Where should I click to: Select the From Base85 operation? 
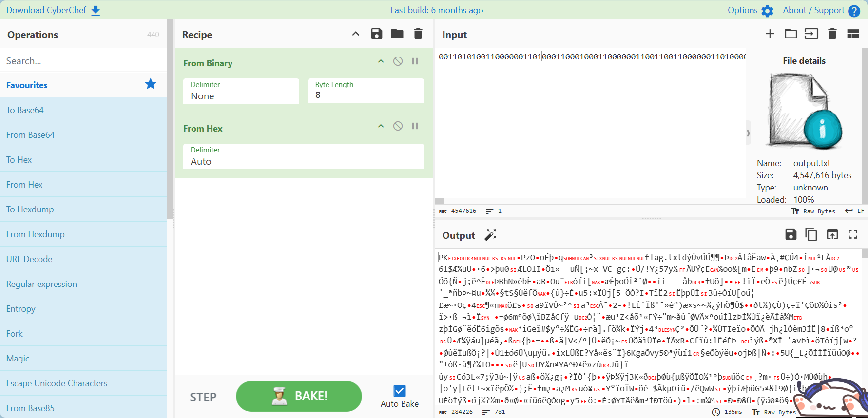(83, 407)
